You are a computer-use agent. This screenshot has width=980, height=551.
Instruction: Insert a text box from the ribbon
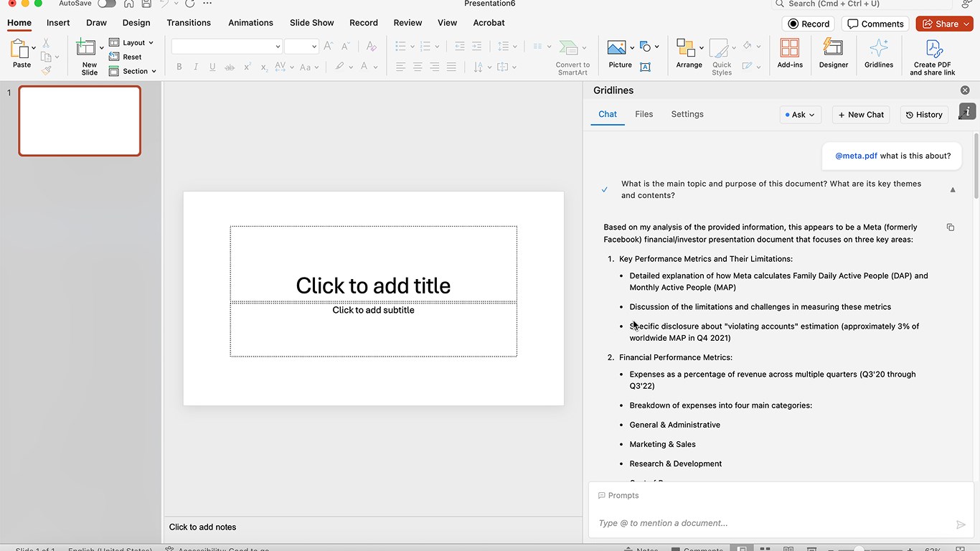(x=645, y=67)
